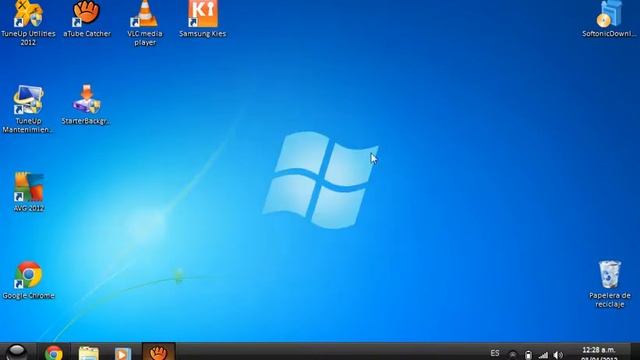Open the volume speaker tray icon

(558, 355)
